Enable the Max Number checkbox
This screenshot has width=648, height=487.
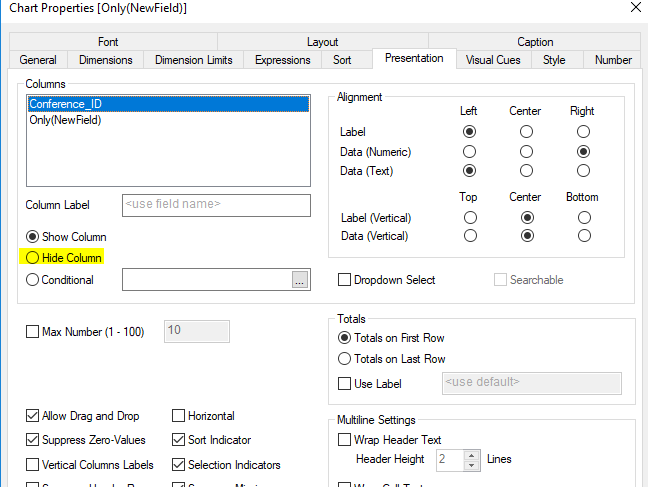point(33,332)
